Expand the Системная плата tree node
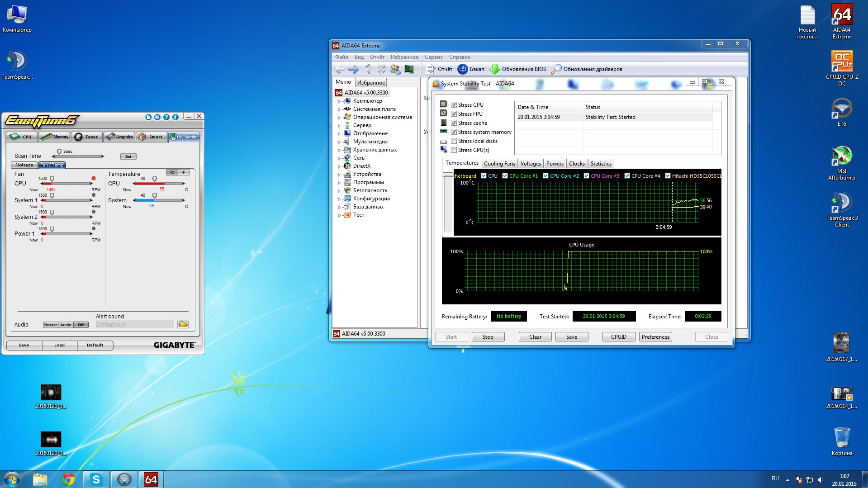The image size is (868, 488). point(339,109)
